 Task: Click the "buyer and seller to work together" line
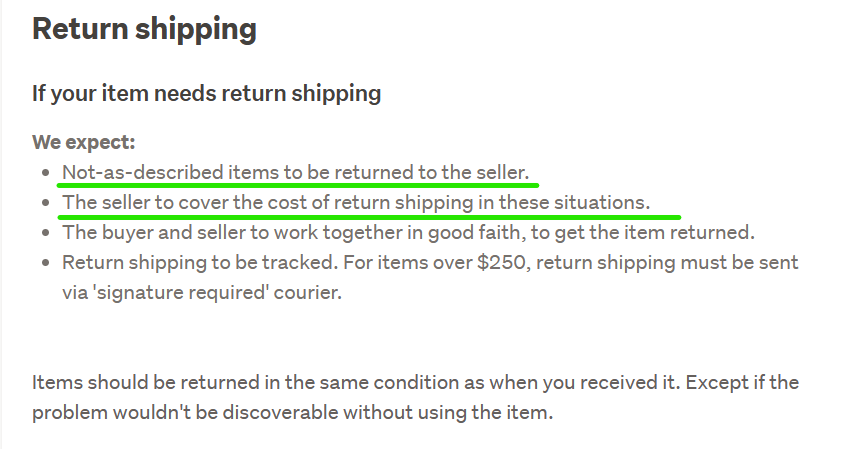(x=407, y=233)
